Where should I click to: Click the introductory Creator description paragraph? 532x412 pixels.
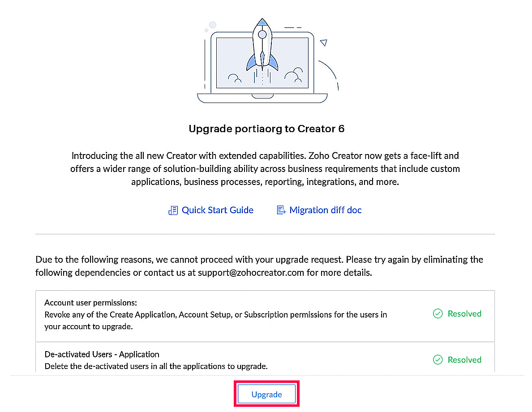pos(265,169)
